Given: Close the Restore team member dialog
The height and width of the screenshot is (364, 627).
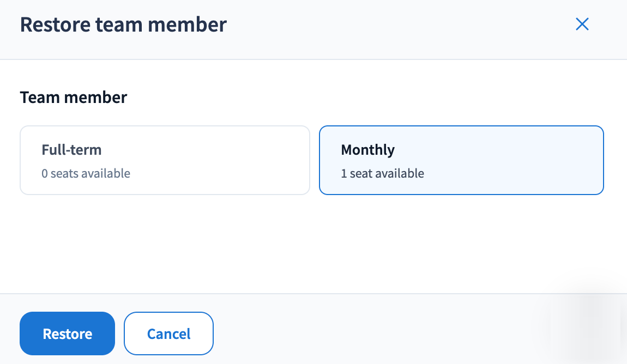Looking at the screenshot, I should [582, 24].
